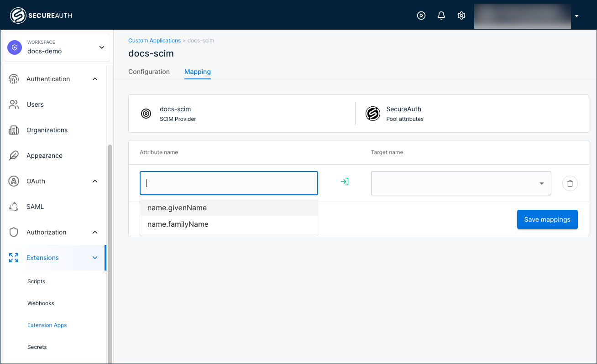
Task: Click the Extensions sidebar label
Action: pos(42,258)
